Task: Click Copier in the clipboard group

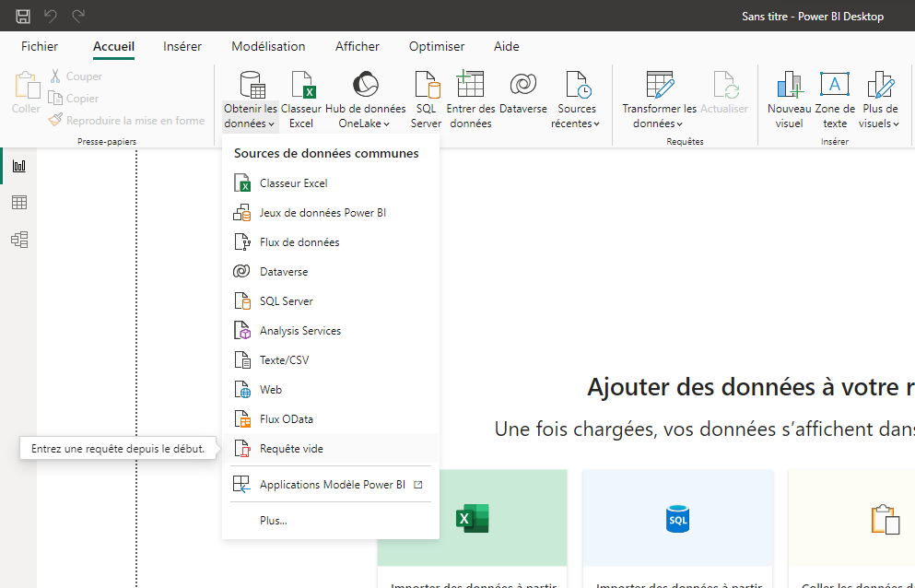Action: click(x=74, y=98)
